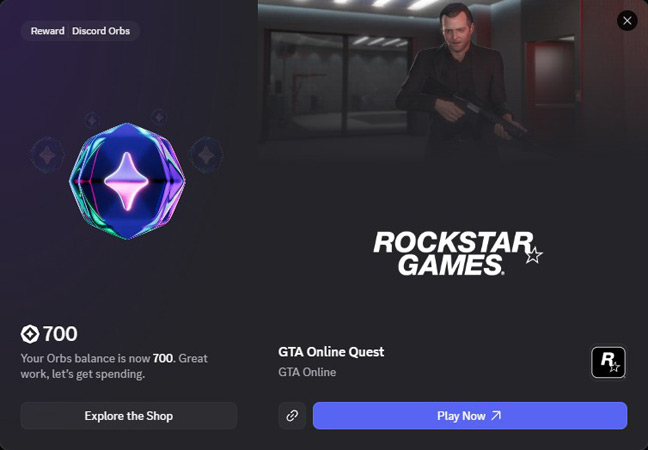Click the 700 Orbs balance number
This screenshot has height=450, width=648.
coord(60,334)
